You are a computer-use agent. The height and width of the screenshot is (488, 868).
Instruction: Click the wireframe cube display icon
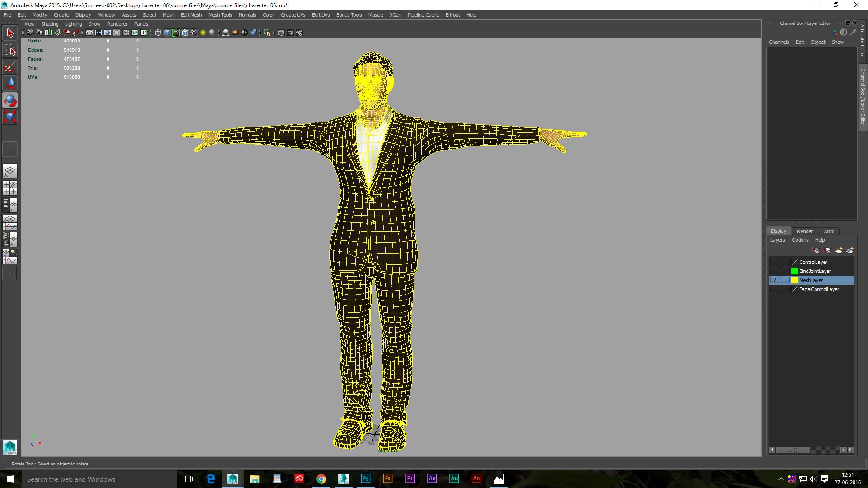[158, 33]
